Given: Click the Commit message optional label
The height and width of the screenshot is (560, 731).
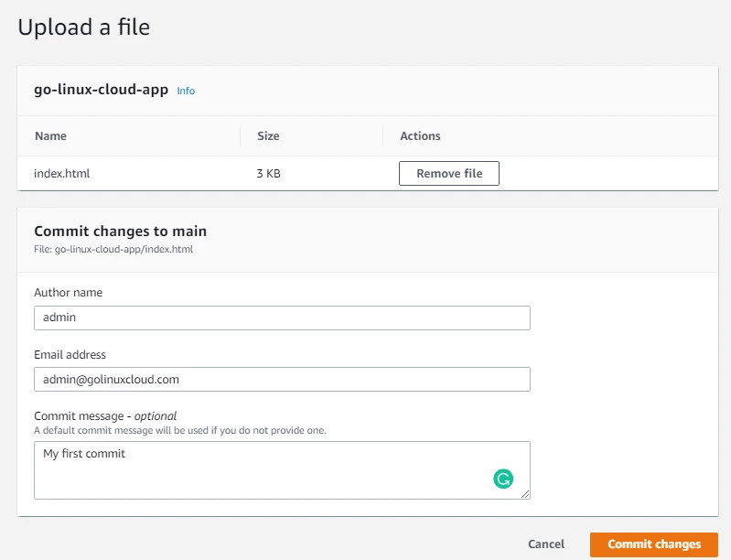Looking at the screenshot, I should click(105, 415).
